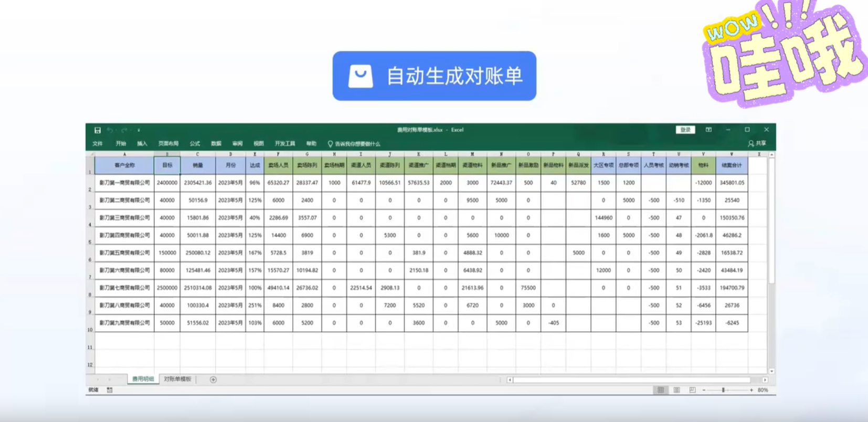Open the Customize Quick Access Toolbar dropdown
This screenshot has width=868, height=422.
[x=139, y=130]
